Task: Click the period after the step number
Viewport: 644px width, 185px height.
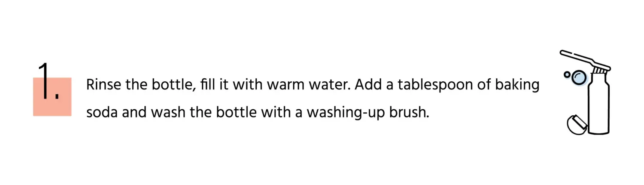Action: (57, 98)
